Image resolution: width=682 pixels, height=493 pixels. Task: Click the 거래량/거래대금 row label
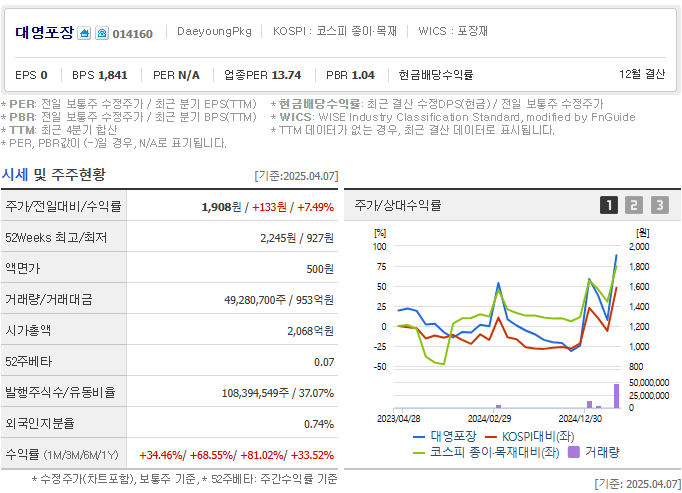(x=48, y=299)
